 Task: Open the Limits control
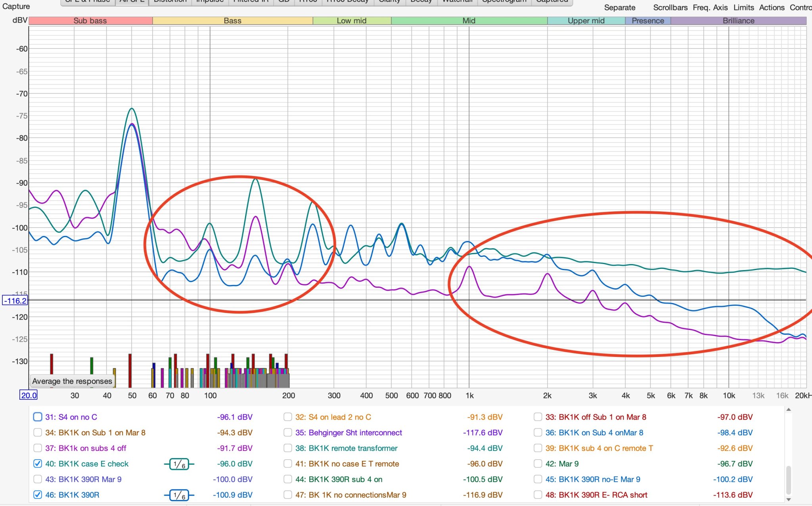coord(744,8)
